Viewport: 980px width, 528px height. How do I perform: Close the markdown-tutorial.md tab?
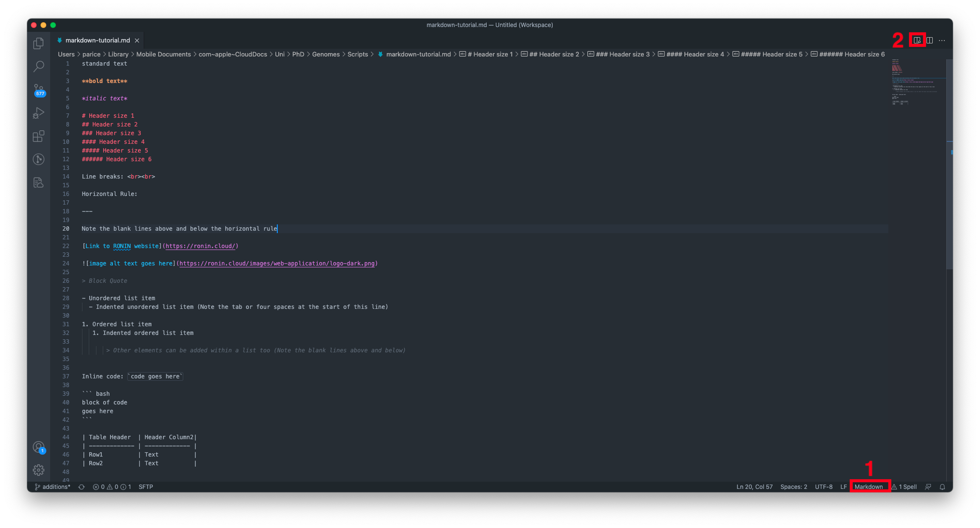[x=137, y=41]
